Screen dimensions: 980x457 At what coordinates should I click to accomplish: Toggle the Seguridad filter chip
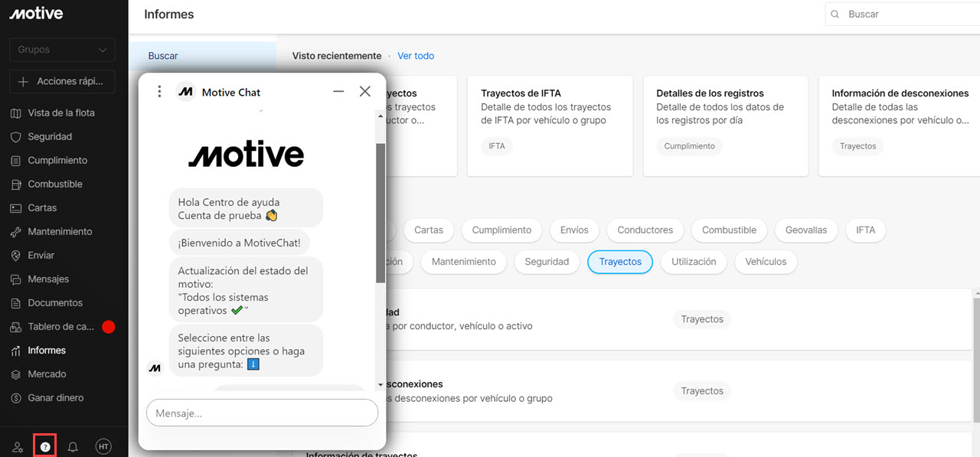547,262
